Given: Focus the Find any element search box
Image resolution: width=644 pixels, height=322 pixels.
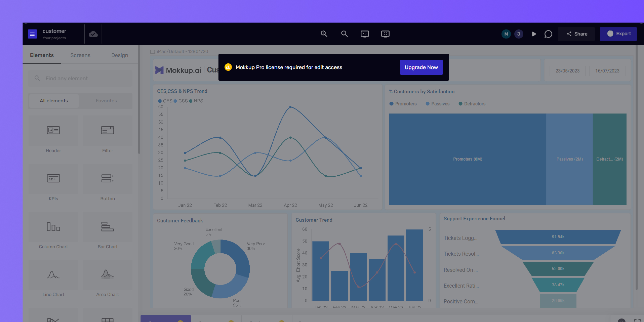Looking at the screenshot, I should click(80, 78).
